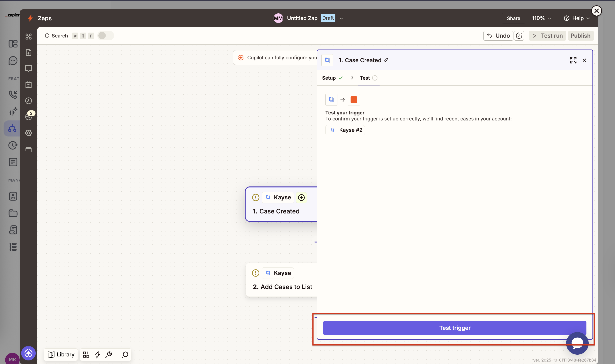This screenshot has width=615, height=364.
Task: Toggle the search filter switch near the search bar
Action: (105, 35)
